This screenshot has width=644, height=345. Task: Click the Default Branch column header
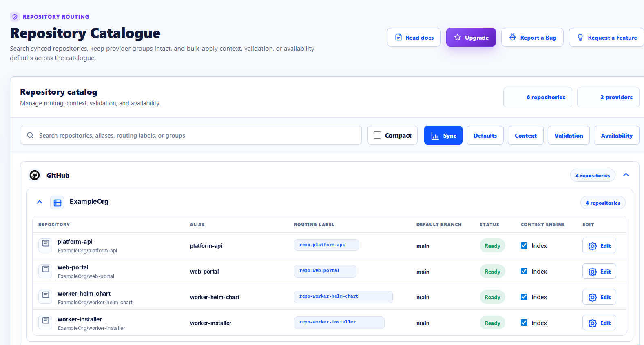coord(439,225)
